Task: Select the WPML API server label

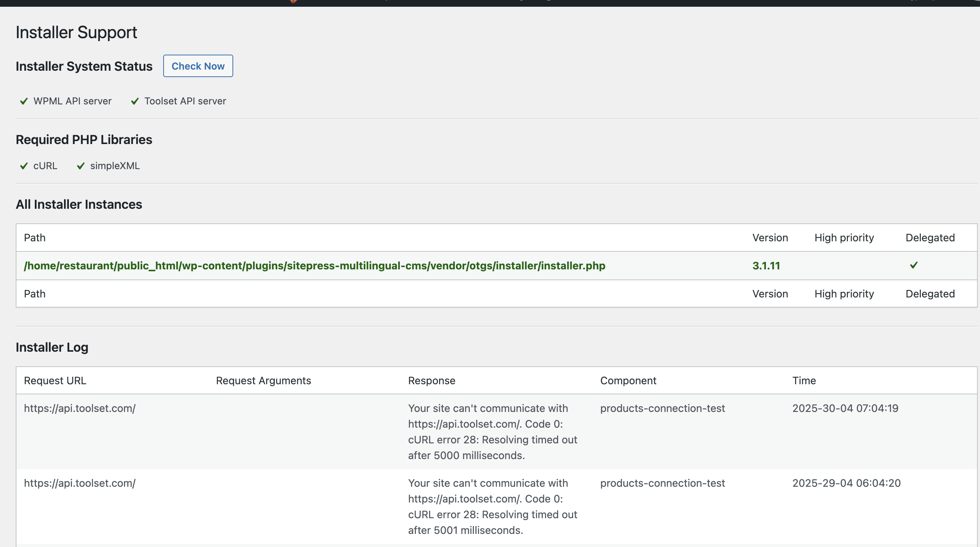Action: (x=72, y=101)
